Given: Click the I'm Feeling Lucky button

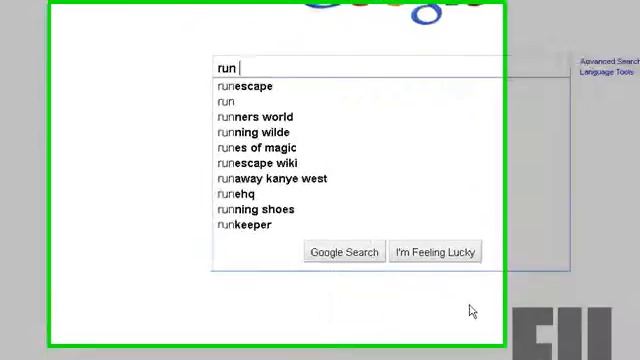Looking at the screenshot, I should coord(435,252).
